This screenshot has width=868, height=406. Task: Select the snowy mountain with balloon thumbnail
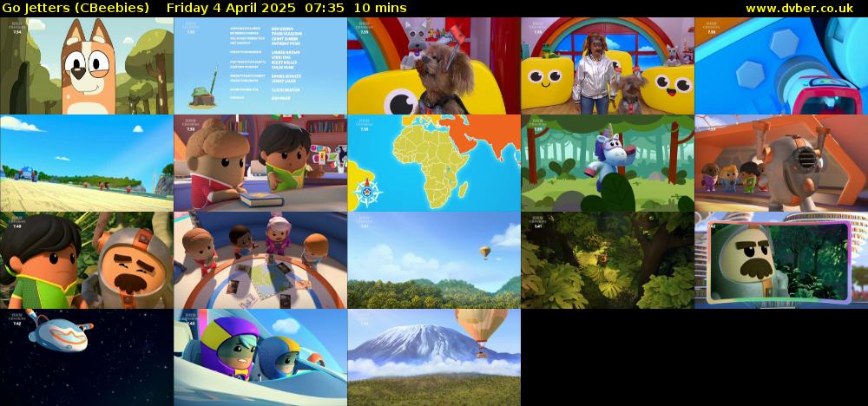click(x=434, y=357)
